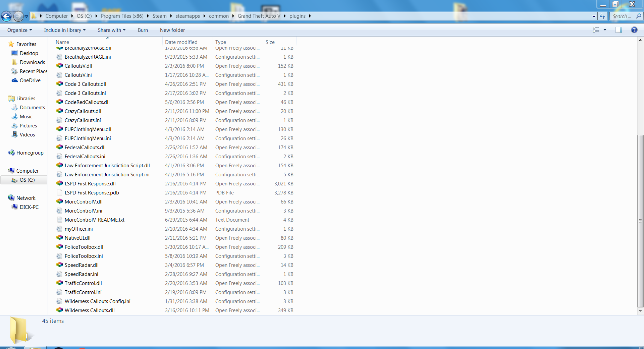Click the Search plugins input field

[x=622, y=16]
